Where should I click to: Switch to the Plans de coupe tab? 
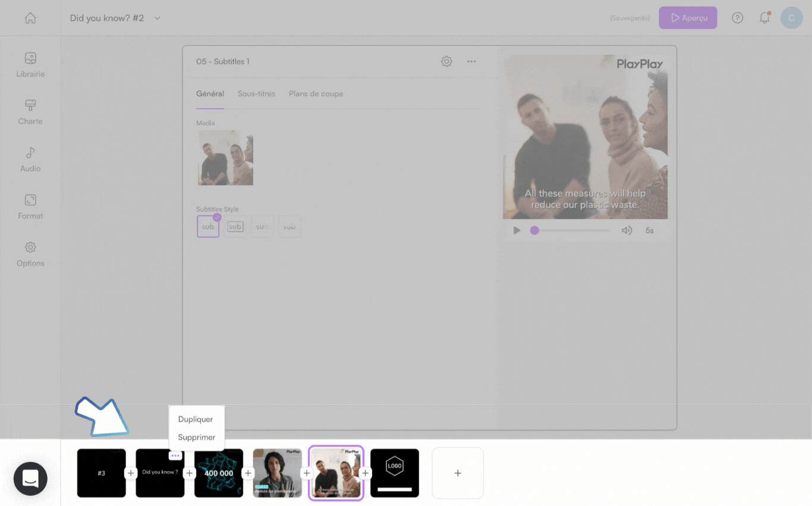316,94
